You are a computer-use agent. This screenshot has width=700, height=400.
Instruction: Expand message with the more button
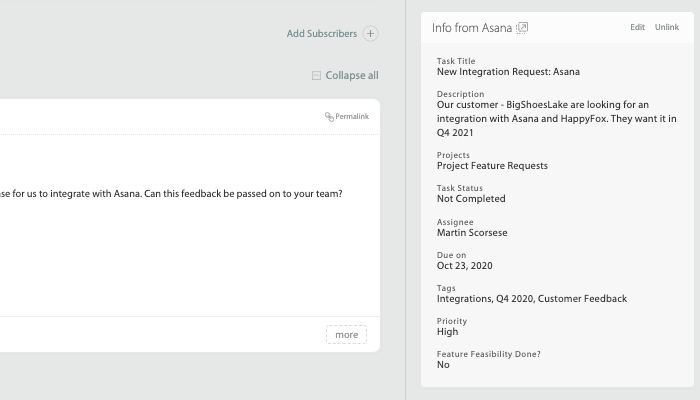click(346, 334)
